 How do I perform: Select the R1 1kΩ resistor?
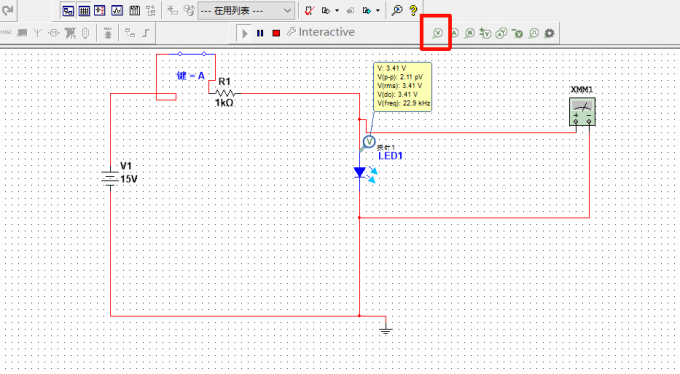coord(225,93)
